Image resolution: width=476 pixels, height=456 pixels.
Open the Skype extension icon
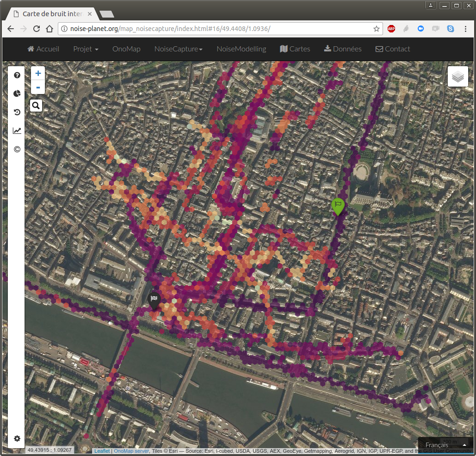tap(451, 29)
